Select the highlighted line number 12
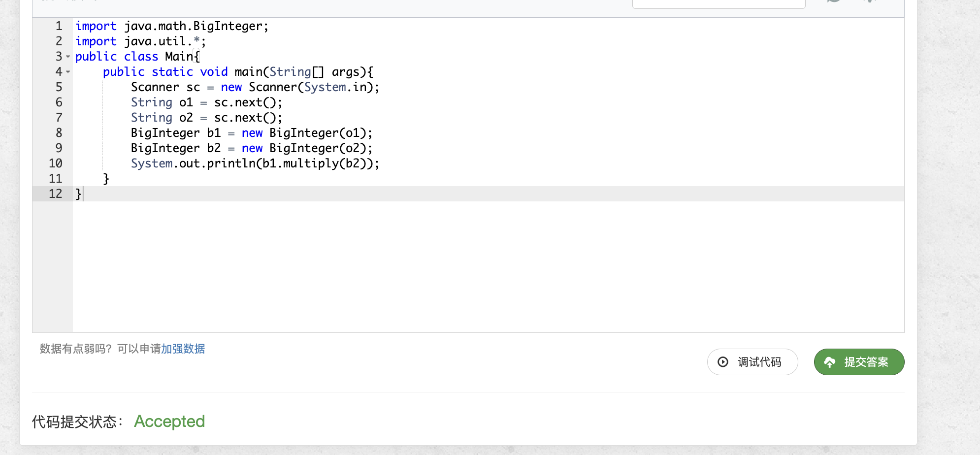The width and height of the screenshot is (980, 455). point(56,194)
